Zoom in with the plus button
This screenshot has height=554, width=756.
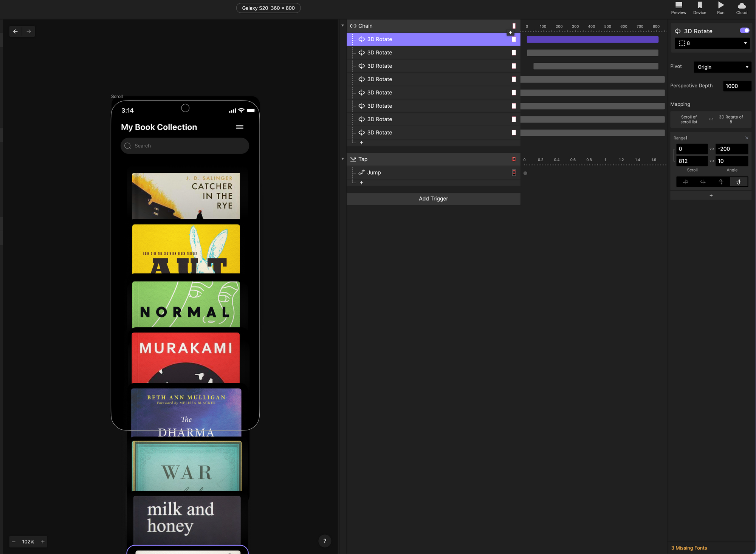(43, 542)
